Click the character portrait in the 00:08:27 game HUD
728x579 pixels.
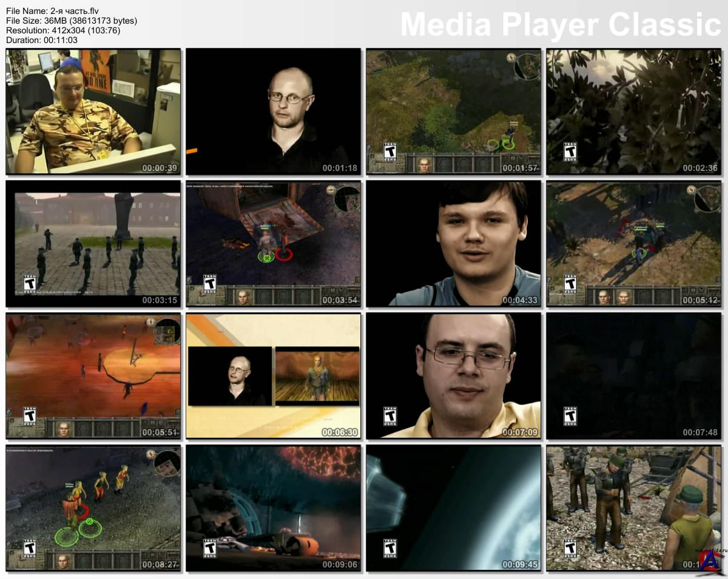tap(63, 561)
